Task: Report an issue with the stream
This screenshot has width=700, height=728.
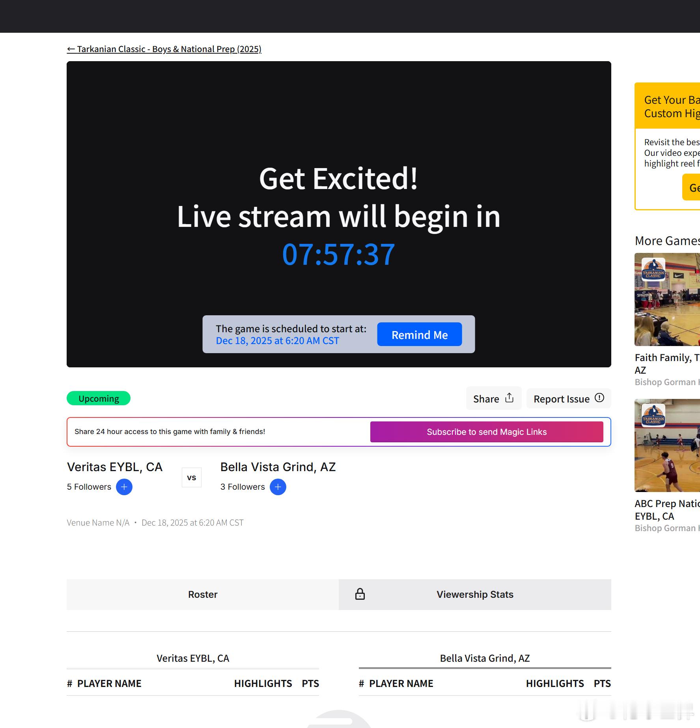Action: [569, 399]
